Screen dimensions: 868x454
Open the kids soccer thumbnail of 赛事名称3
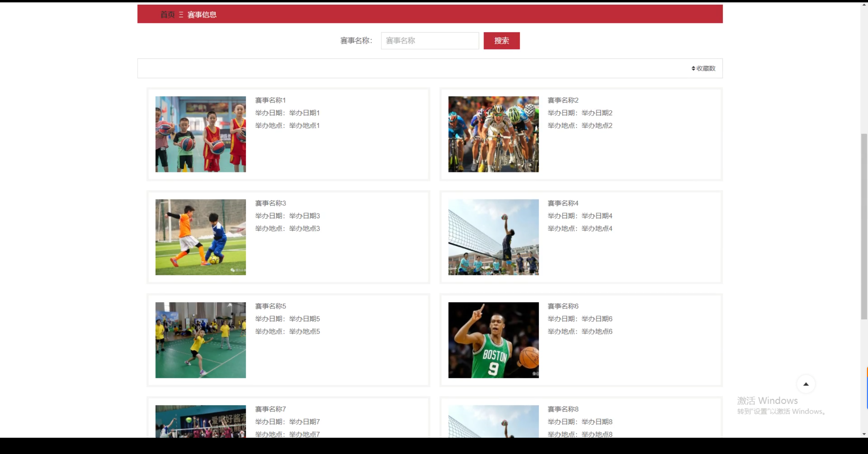[200, 237]
